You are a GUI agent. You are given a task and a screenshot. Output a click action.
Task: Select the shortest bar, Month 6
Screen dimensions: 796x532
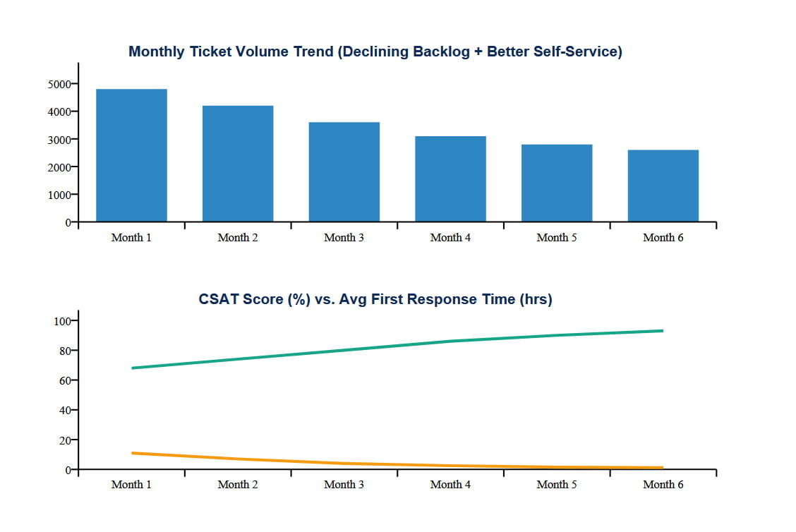click(663, 186)
